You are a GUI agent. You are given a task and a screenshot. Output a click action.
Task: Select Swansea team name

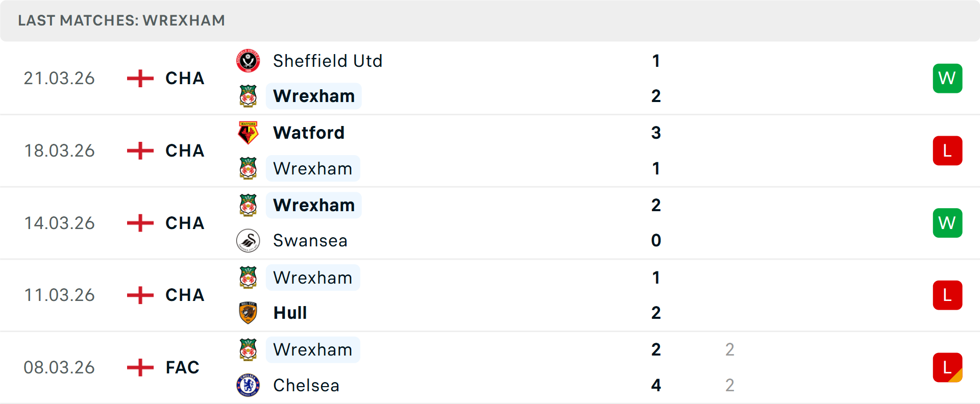[x=310, y=241]
